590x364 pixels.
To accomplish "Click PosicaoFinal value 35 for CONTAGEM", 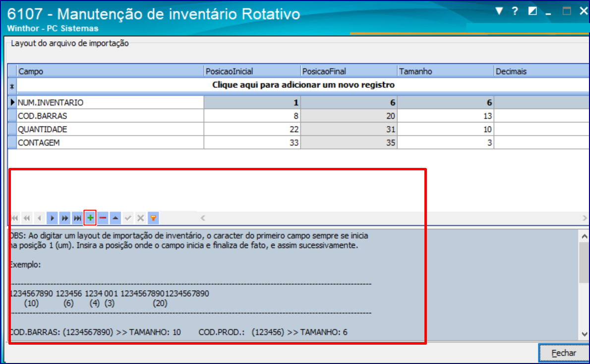I will click(349, 143).
